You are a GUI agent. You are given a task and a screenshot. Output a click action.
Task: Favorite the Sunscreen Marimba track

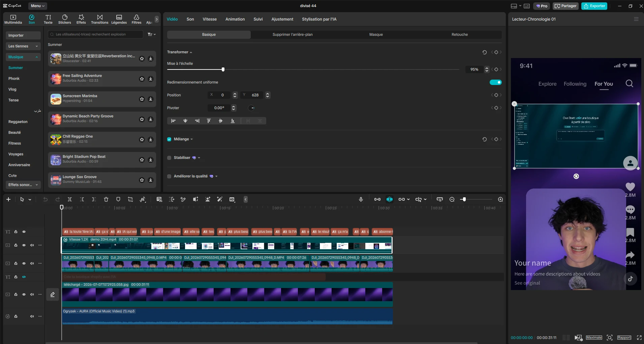(x=142, y=99)
